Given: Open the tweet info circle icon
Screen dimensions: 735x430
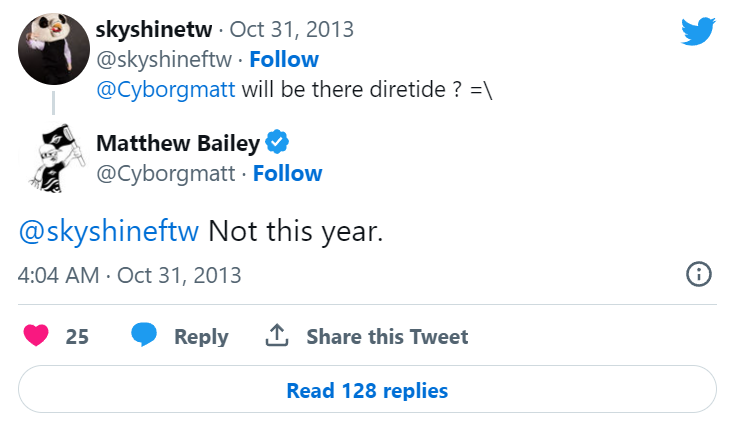Looking at the screenshot, I should point(699,274).
